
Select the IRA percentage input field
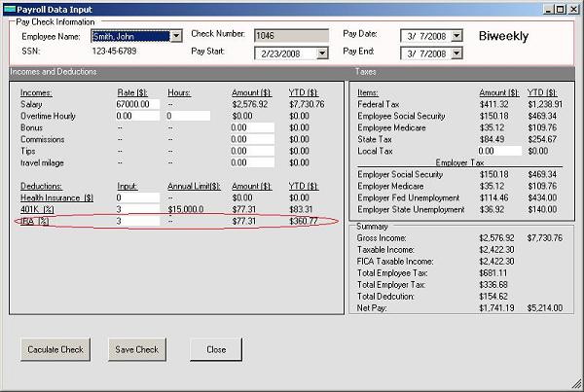pyautogui.click(x=137, y=222)
